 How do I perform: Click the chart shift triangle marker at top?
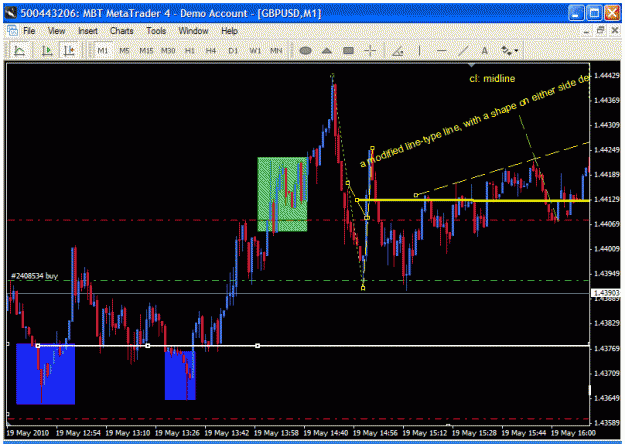472,65
